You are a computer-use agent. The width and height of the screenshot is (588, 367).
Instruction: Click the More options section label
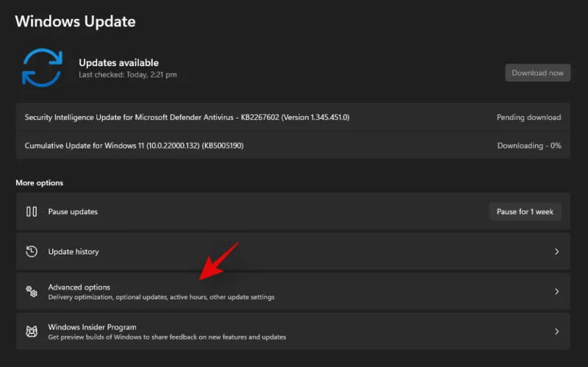pyautogui.click(x=40, y=182)
